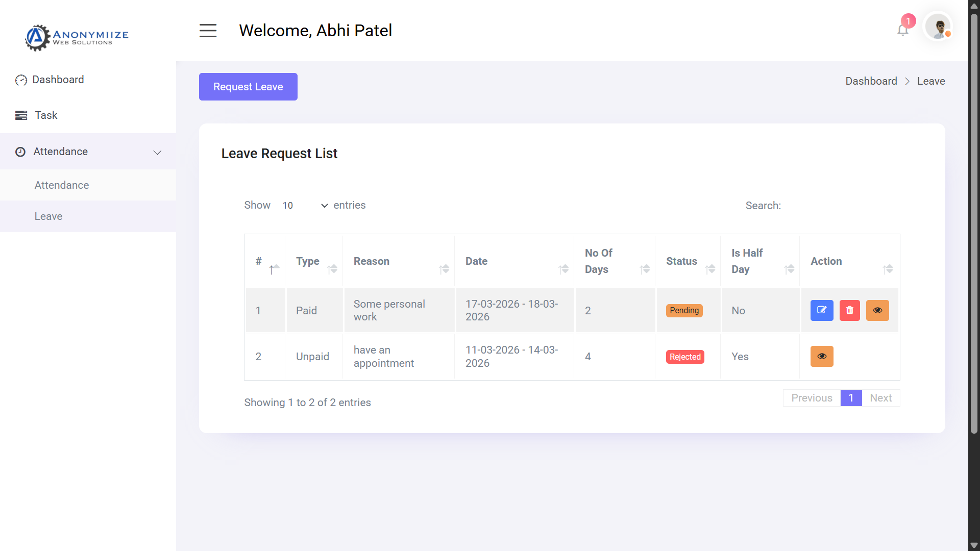Sort table by Action column
This screenshot has height=551, width=980.
tap(850, 261)
